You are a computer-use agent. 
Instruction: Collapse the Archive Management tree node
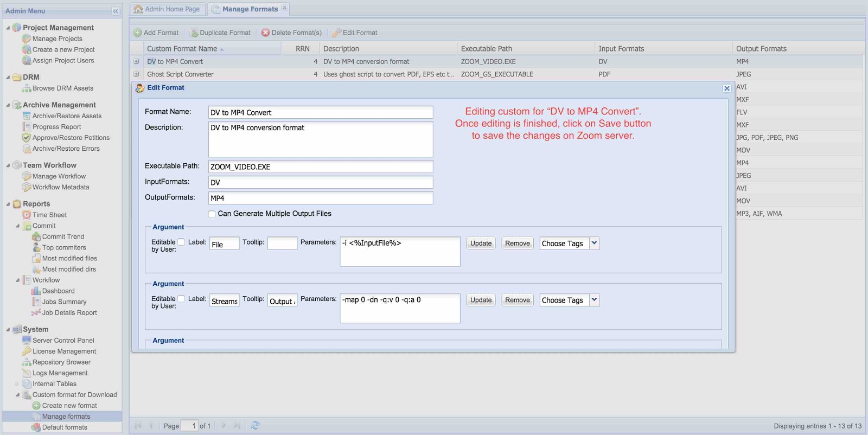click(x=8, y=105)
